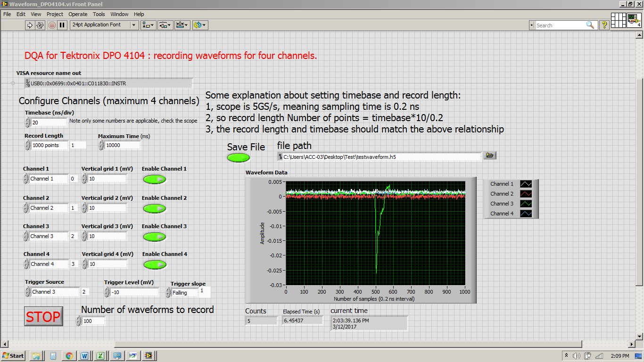Browse for a file path via the folder icon

[489, 156]
